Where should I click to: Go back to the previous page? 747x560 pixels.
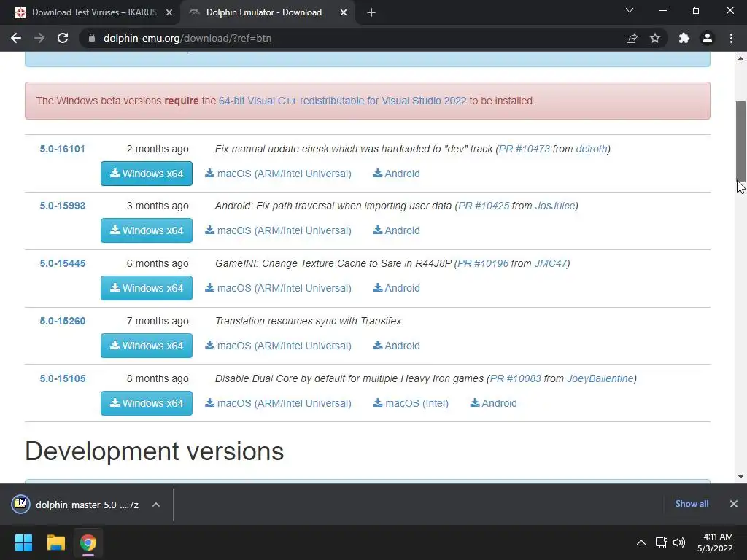[16, 38]
